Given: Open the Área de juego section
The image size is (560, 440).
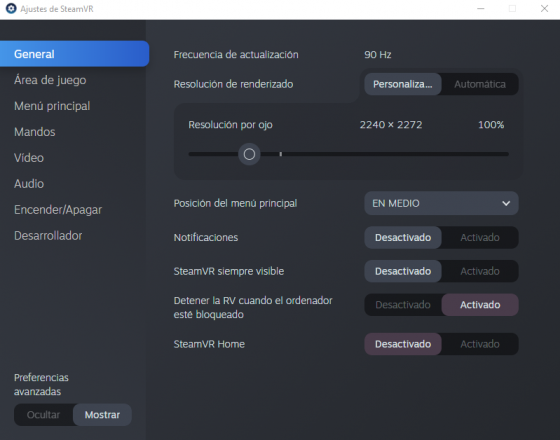Looking at the screenshot, I should (x=50, y=80).
